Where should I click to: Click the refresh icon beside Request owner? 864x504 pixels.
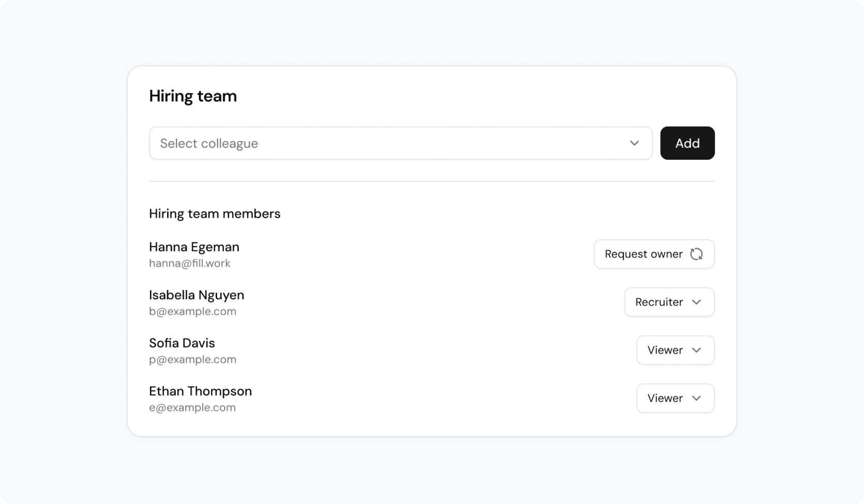click(696, 254)
